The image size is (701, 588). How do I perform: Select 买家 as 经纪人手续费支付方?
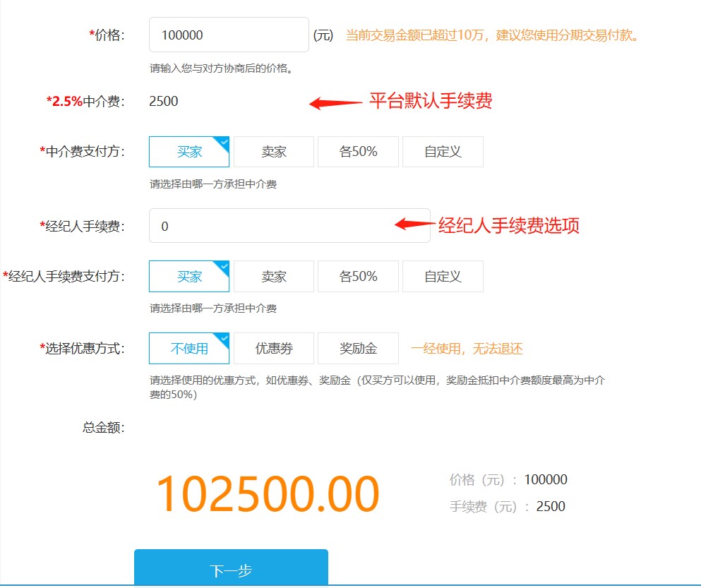[x=189, y=277]
